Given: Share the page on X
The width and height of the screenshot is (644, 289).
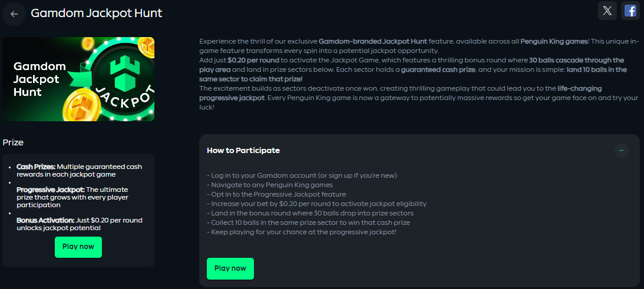Looking at the screenshot, I should point(607,11).
